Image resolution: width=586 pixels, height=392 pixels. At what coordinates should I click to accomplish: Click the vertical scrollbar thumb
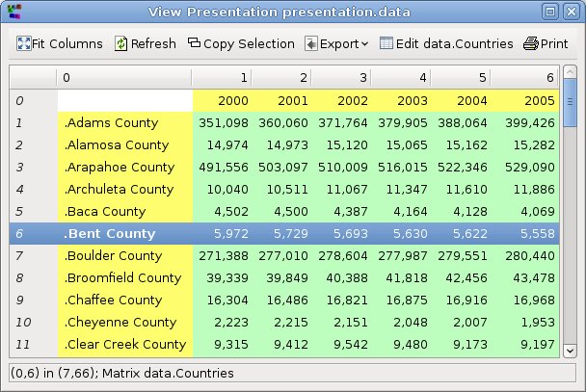click(570, 103)
